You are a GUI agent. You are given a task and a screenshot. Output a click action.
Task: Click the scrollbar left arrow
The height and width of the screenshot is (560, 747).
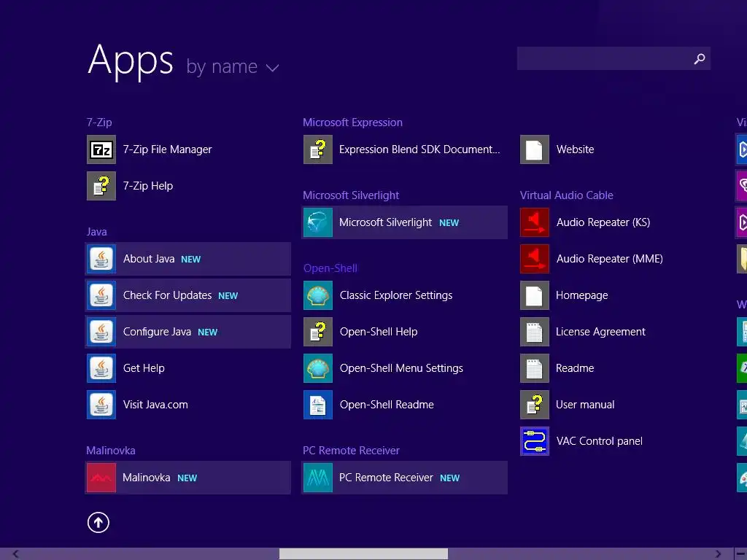tap(16, 554)
